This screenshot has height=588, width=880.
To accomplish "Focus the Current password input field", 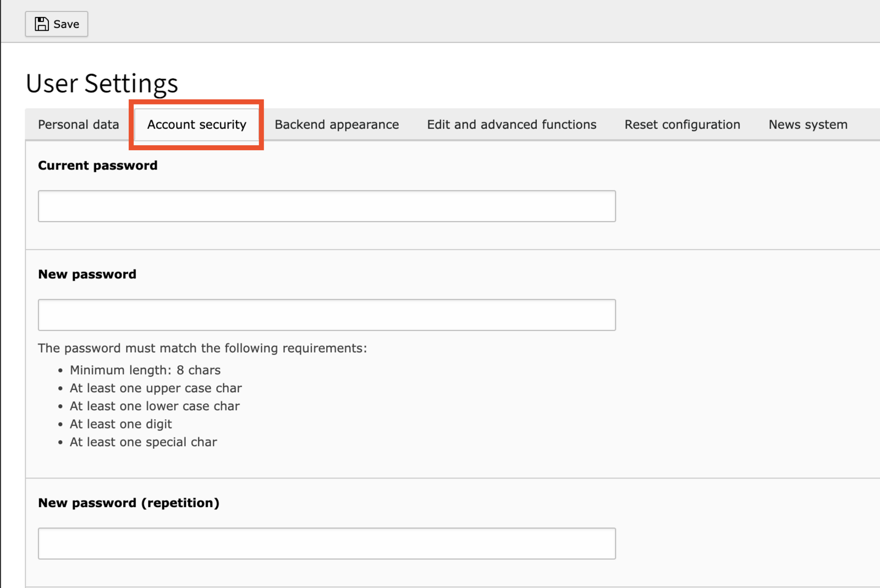I will pyautogui.click(x=327, y=206).
